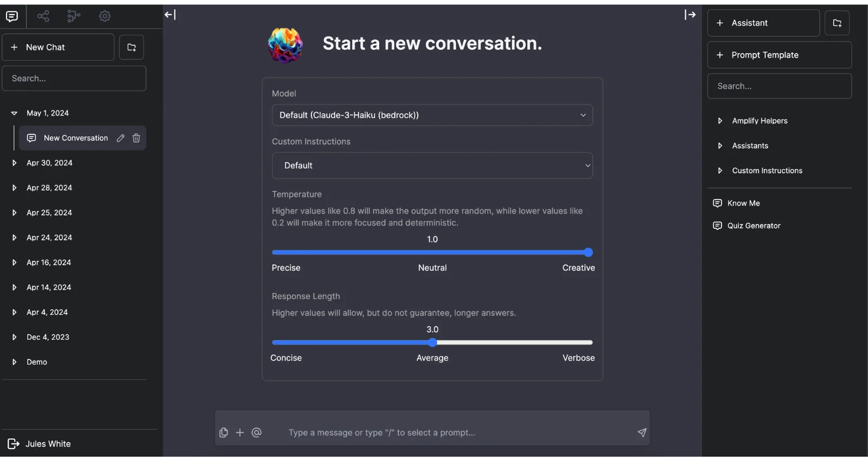Collapse the right sidebar with arrow icon

690,15
